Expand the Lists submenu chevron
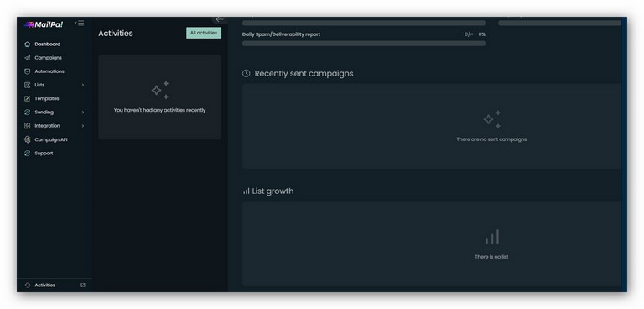The width and height of the screenshot is (644, 309). coord(83,85)
